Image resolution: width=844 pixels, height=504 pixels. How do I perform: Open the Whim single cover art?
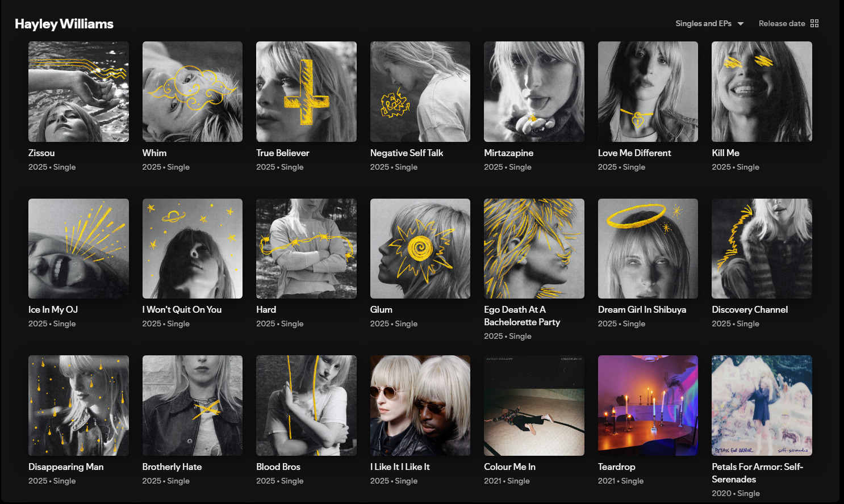pos(193,91)
